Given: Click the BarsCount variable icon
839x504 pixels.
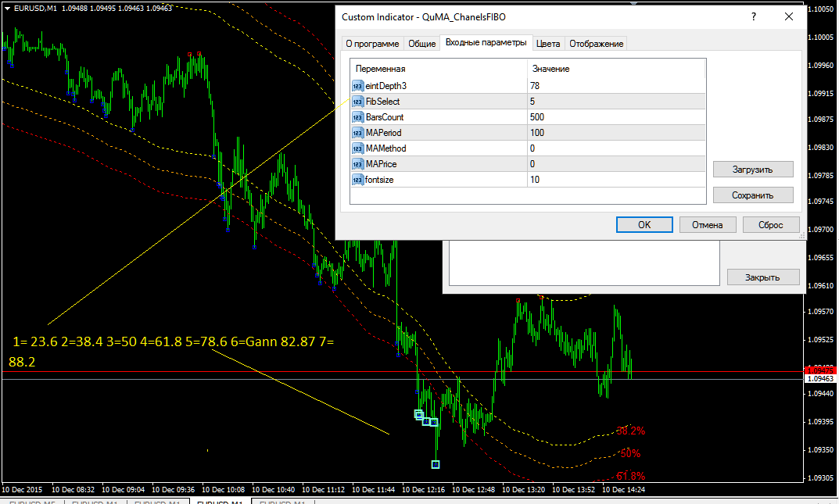Looking at the screenshot, I should (x=357, y=117).
